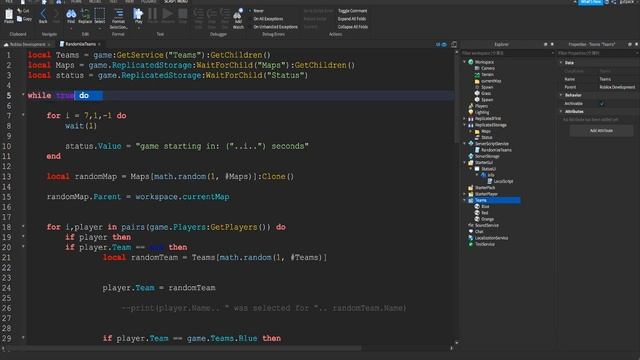Pop out the Explorer panel
The image size is (640, 360).
(545, 44)
